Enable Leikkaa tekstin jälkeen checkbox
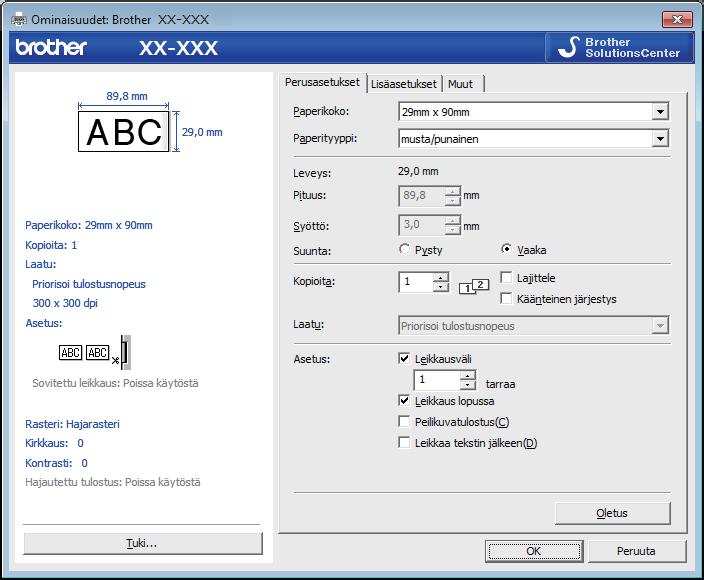Image resolution: width=704 pixels, height=580 pixels. pos(404,443)
